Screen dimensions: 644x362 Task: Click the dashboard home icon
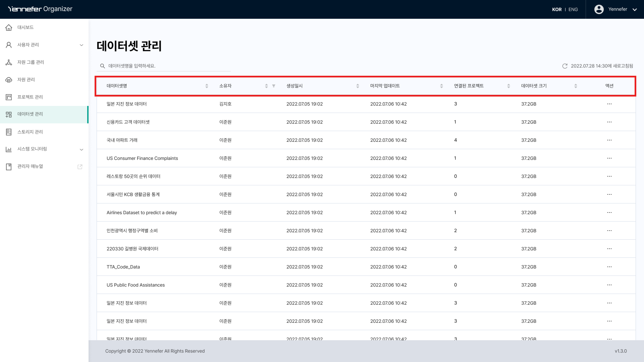click(x=9, y=27)
